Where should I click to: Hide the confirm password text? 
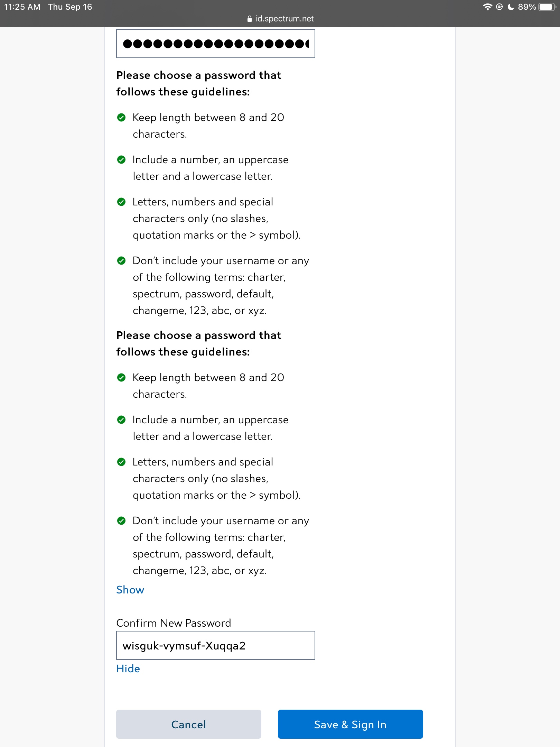coord(128,668)
